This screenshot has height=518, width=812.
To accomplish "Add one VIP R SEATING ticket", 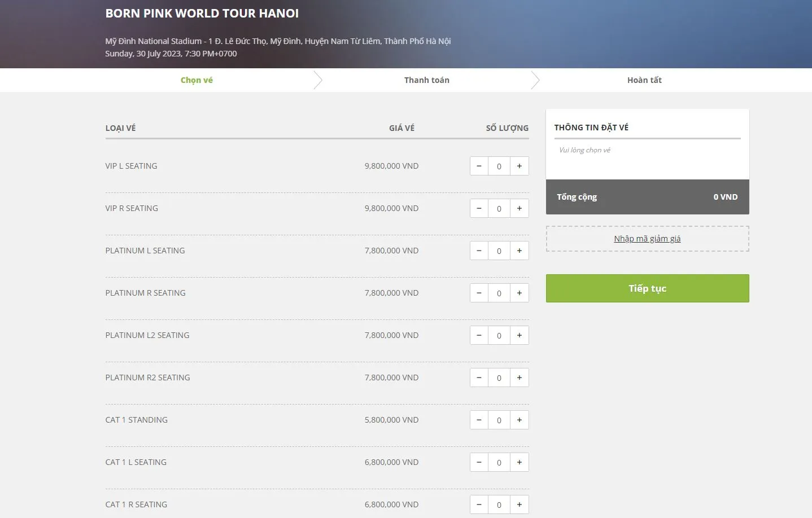I will 519,208.
